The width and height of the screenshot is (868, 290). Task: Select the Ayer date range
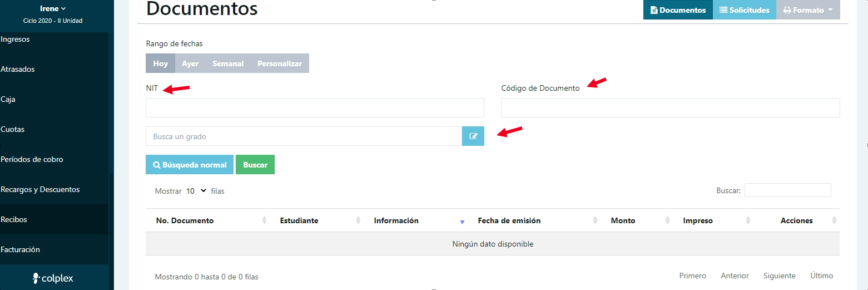tap(190, 63)
